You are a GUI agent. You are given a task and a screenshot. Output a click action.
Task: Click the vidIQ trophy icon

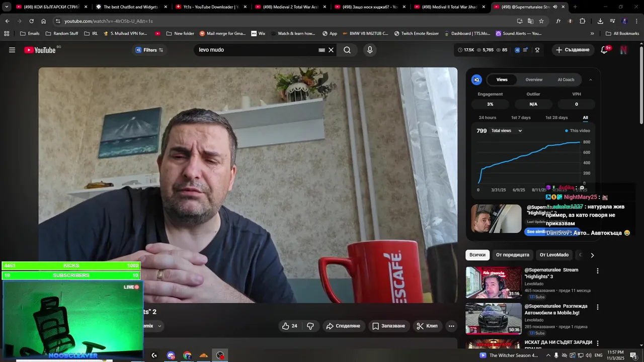[537, 50]
